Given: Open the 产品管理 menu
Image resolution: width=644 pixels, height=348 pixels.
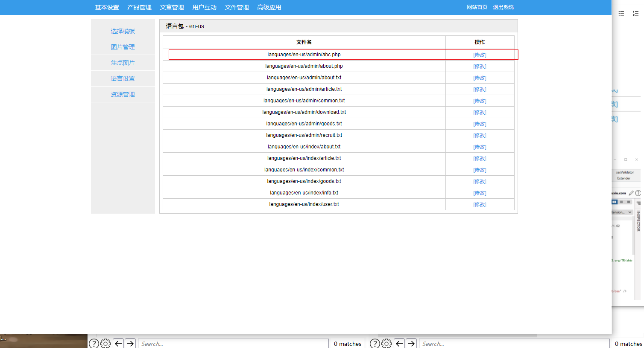Looking at the screenshot, I should pyautogui.click(x=139, y=7).
